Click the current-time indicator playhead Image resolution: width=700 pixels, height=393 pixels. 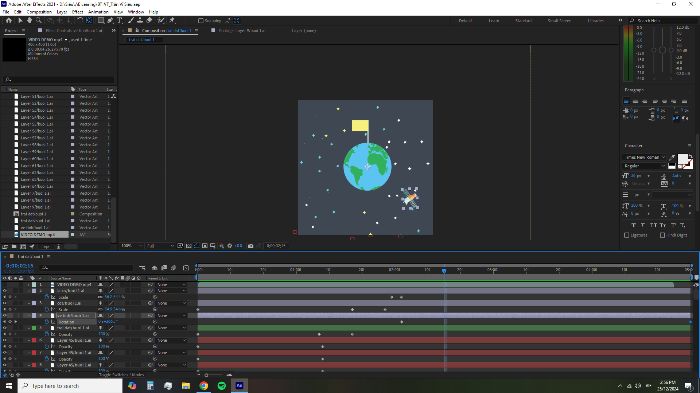coord(444,270)
